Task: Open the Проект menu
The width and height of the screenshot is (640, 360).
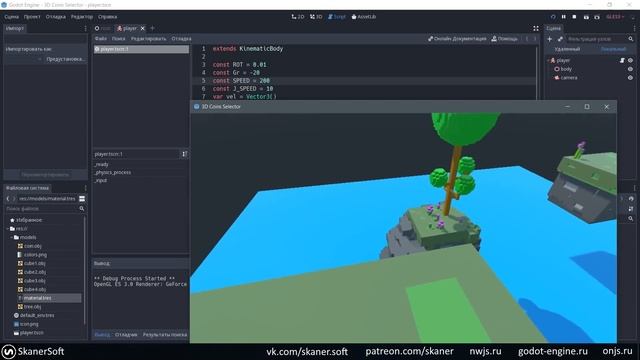Action: [32, 17]
